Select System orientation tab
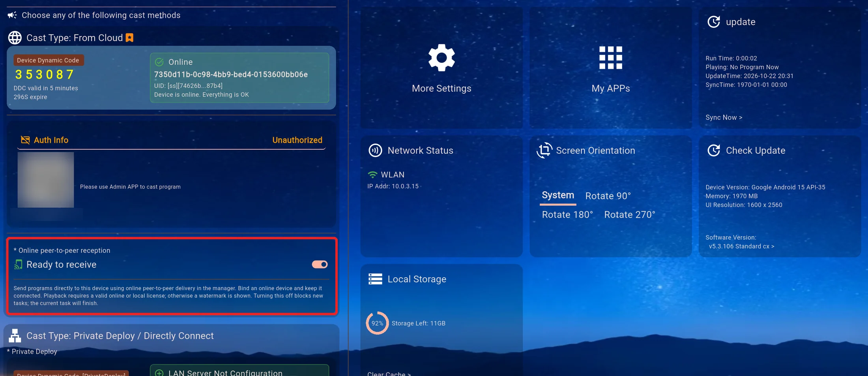 point(558,196)
